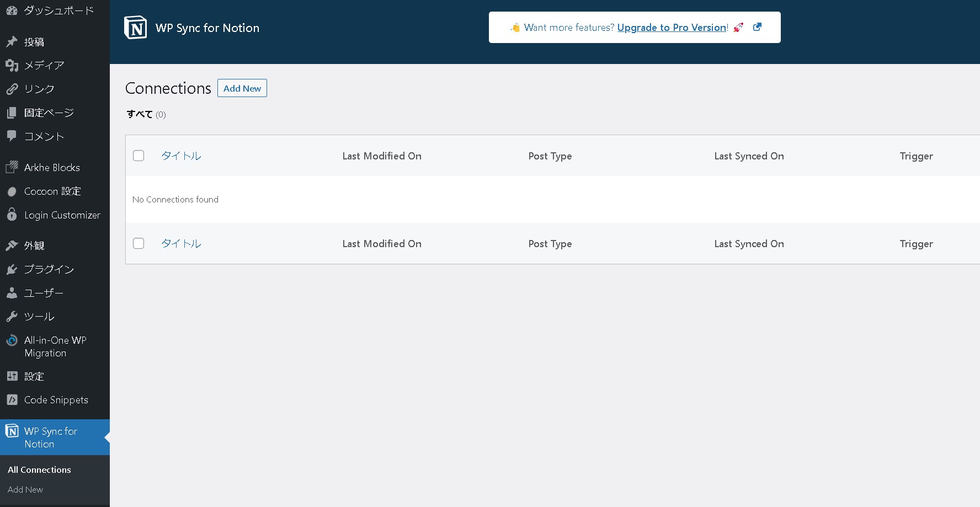Click the Notion logo in the plugin header

pos(135,27)
